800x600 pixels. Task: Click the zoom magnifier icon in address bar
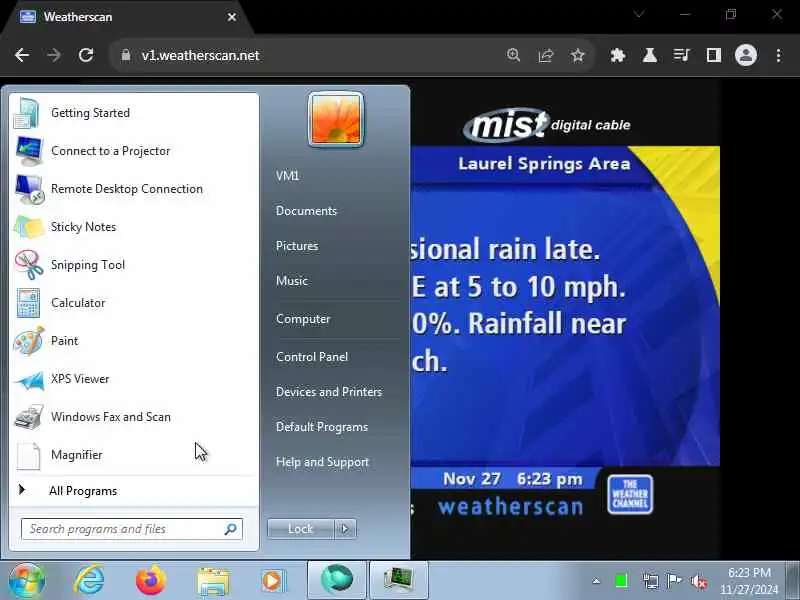pyautogui.click(x=514, y=55)
